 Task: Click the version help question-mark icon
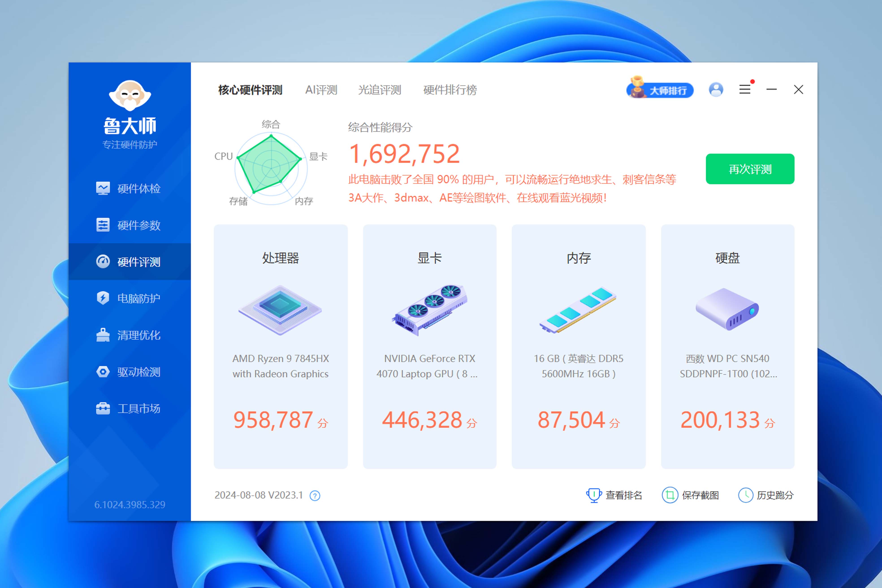tap(315, 496)
